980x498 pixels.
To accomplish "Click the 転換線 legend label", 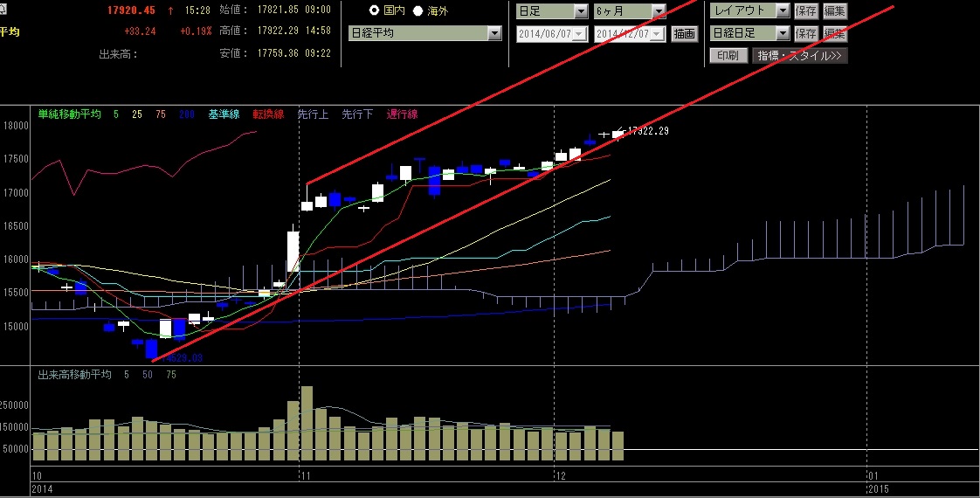I will [268, 114].
